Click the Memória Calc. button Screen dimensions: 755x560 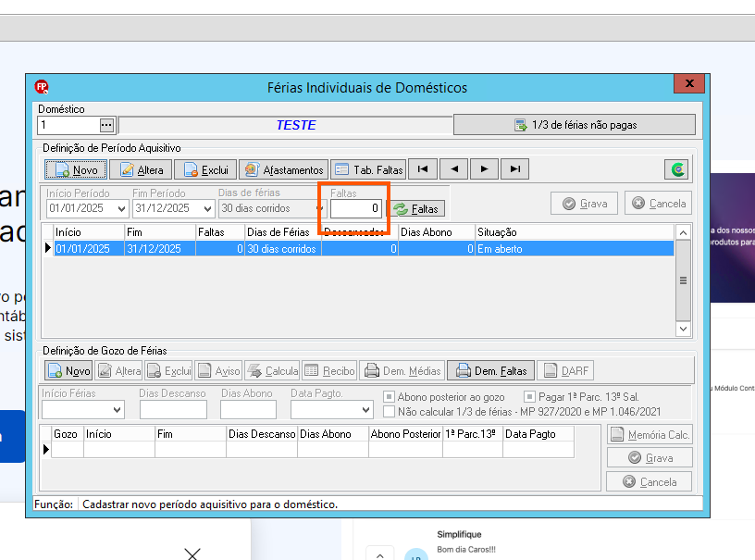(650, 434)
